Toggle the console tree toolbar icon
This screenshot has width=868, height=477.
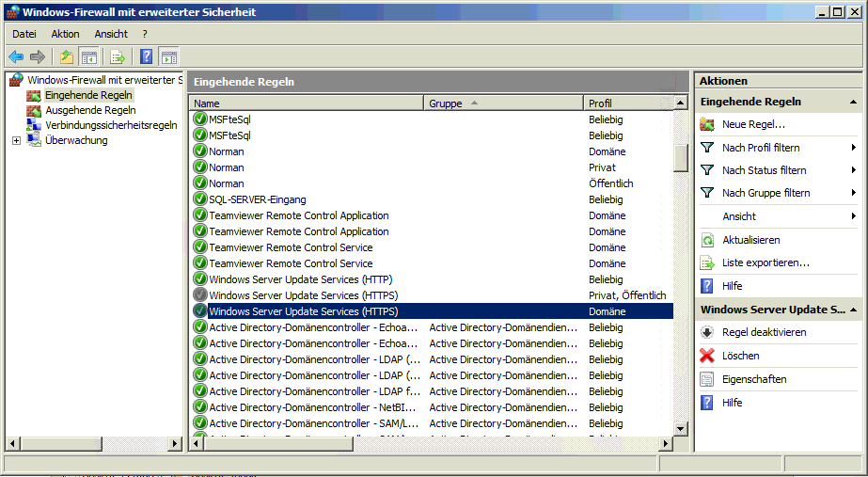pyautogui.click(x=88, y=56)
